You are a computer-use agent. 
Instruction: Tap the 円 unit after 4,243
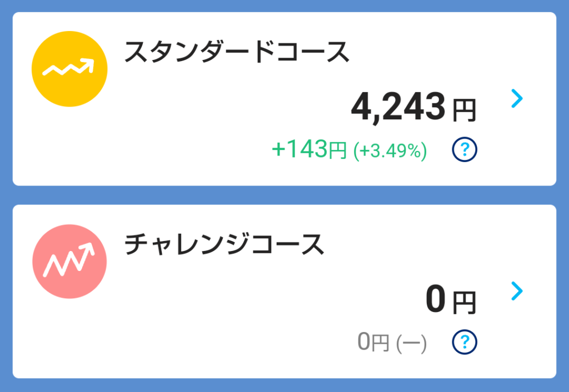464,111
